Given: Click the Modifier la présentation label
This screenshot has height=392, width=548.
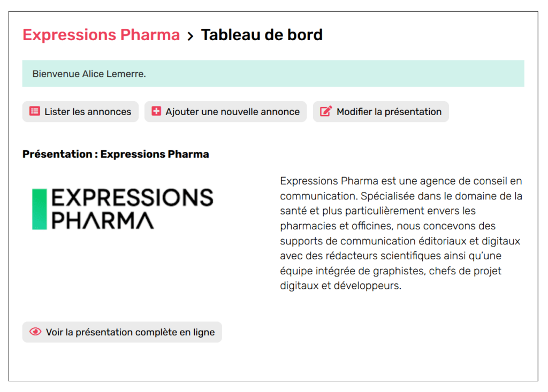Looking at the screenshot, I should click(x=389, y=112).
